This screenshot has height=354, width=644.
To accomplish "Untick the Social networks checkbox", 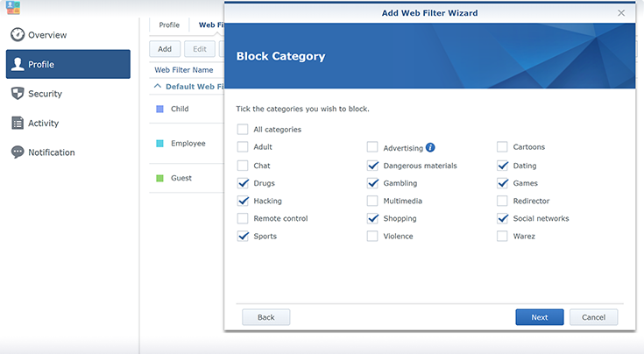I will pyautogui.click(x=503, y=218).
